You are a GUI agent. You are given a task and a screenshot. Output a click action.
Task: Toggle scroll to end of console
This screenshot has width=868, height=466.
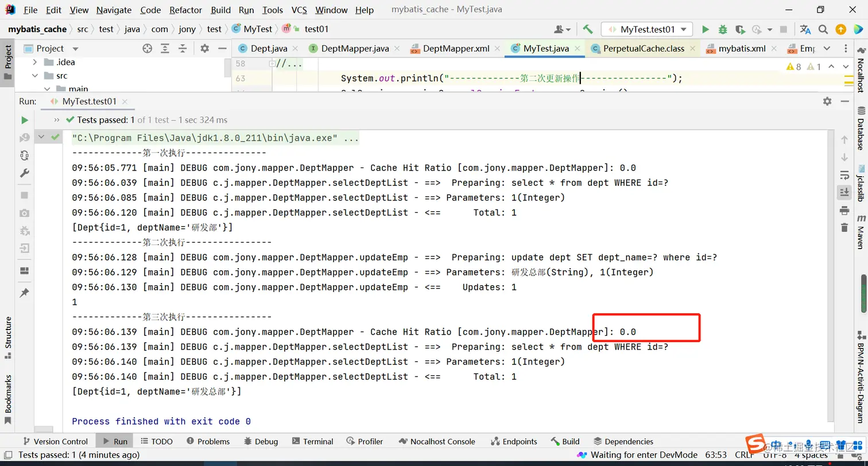844,192
